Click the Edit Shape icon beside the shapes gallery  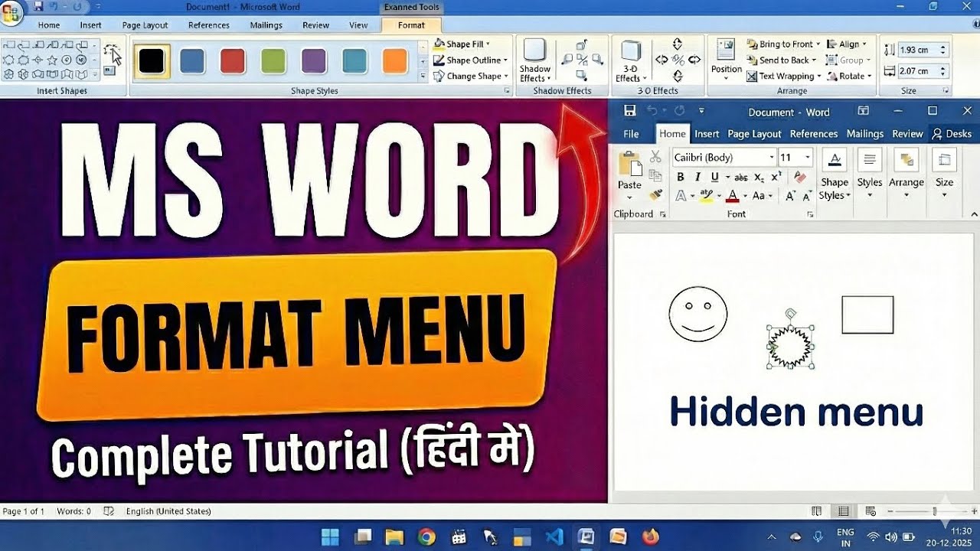(x=111, y=51)
